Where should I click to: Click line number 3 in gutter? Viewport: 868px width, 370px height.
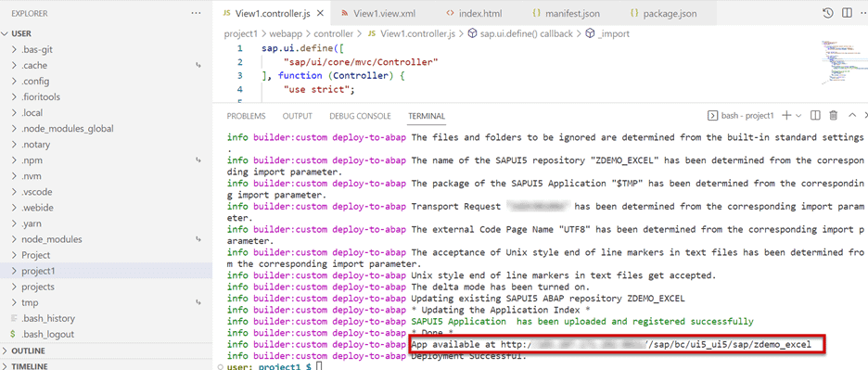point(239,75)
